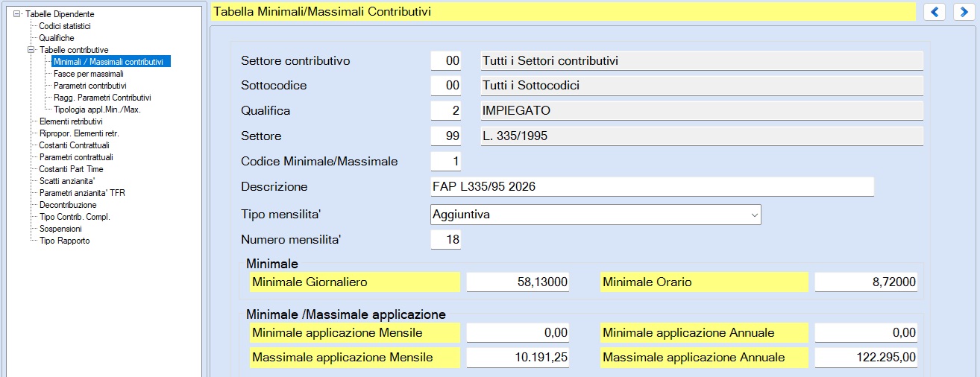Screen dimensions: 980x377
Task: Select Minimali / Massimali contributivi item
Action: 111,62
